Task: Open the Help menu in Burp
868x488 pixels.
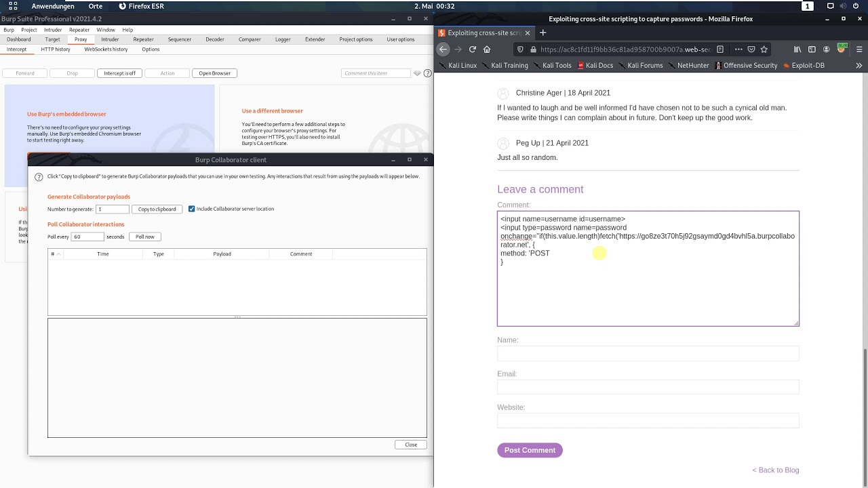Action: 127,30
